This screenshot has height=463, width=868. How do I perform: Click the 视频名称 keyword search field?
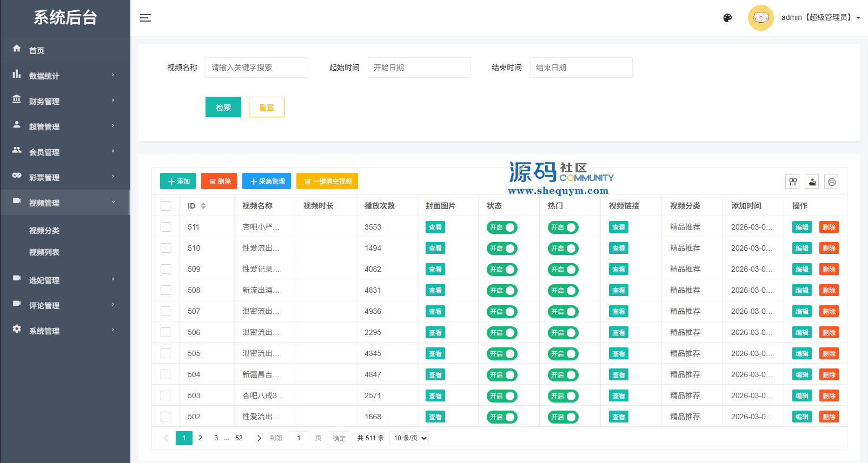(256, 68)
